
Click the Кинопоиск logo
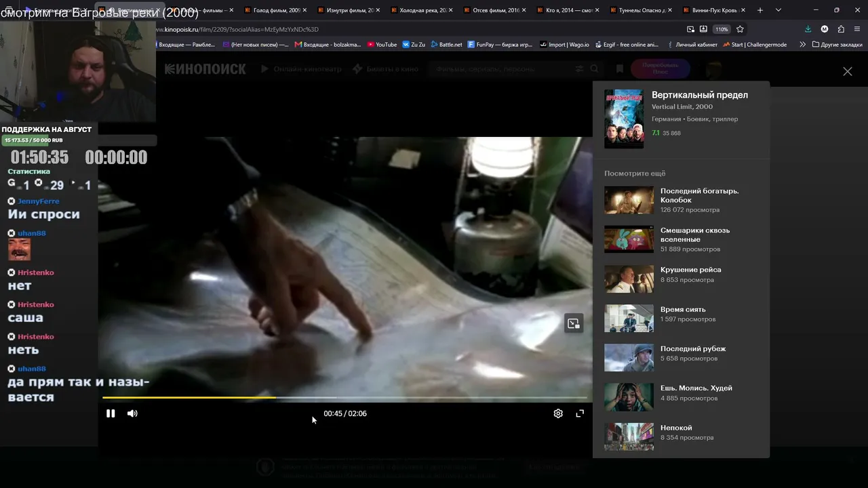(205, 68)
